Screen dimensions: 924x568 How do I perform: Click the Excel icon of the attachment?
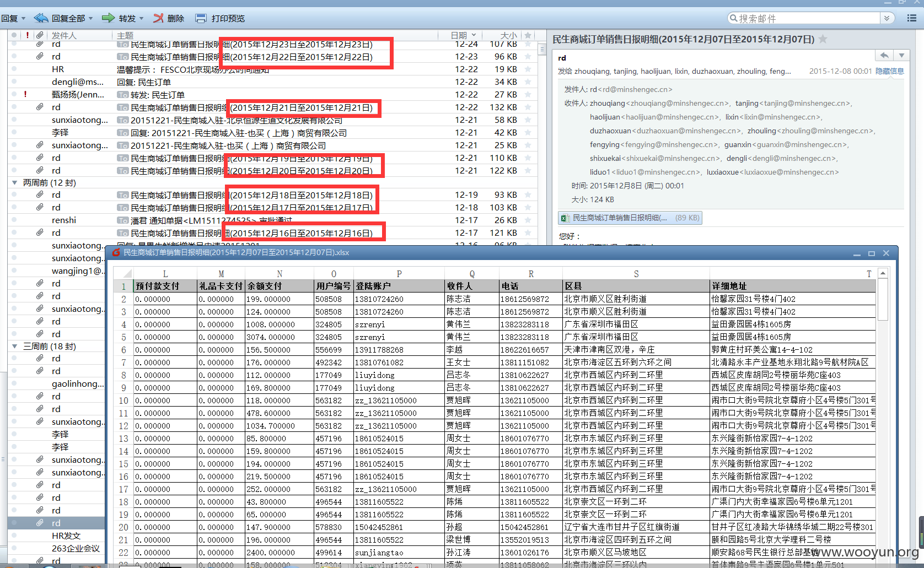[565, 218]
